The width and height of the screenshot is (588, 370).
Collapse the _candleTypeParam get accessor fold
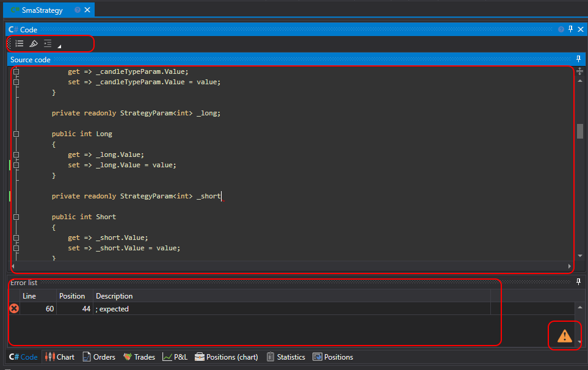(16, 71)
